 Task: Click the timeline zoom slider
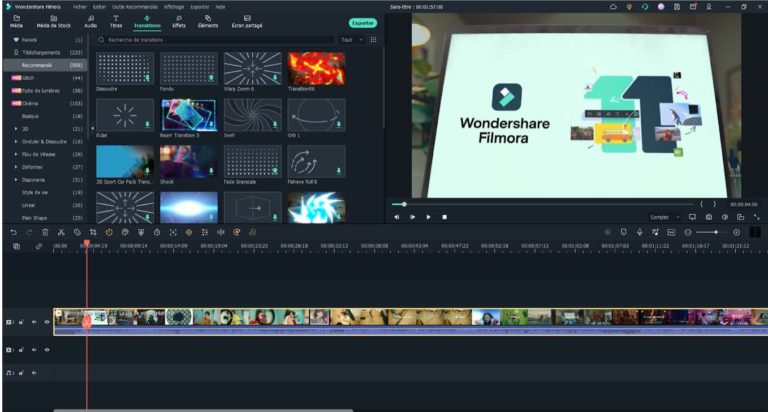pos(712,232)
